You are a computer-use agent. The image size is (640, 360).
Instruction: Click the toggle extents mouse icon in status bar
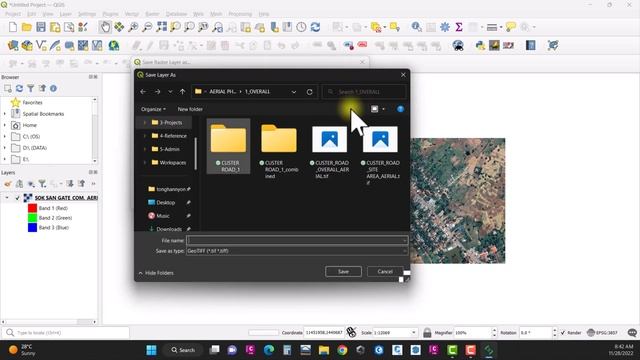(351, 332)
